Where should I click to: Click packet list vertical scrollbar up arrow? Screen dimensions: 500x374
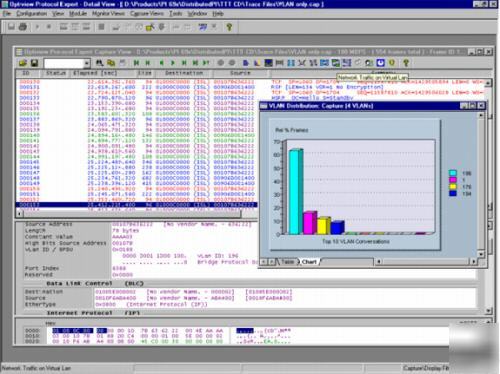click(488, 82)
